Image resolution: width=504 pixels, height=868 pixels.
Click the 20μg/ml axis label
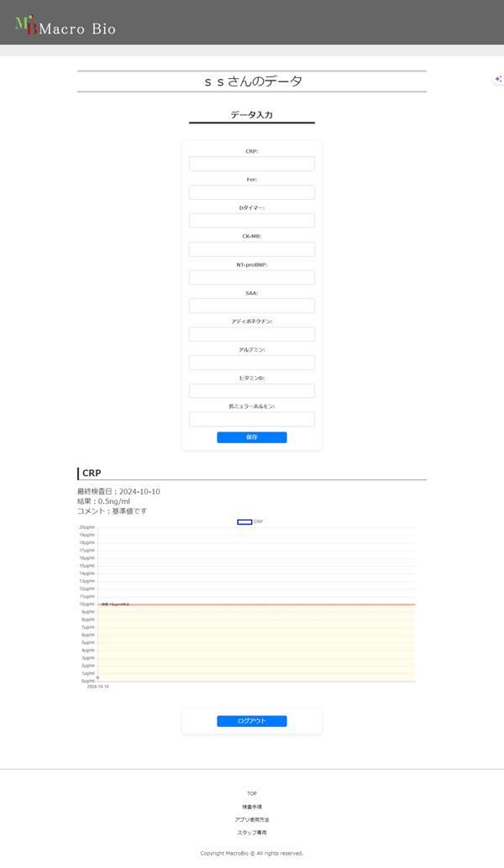87,527
